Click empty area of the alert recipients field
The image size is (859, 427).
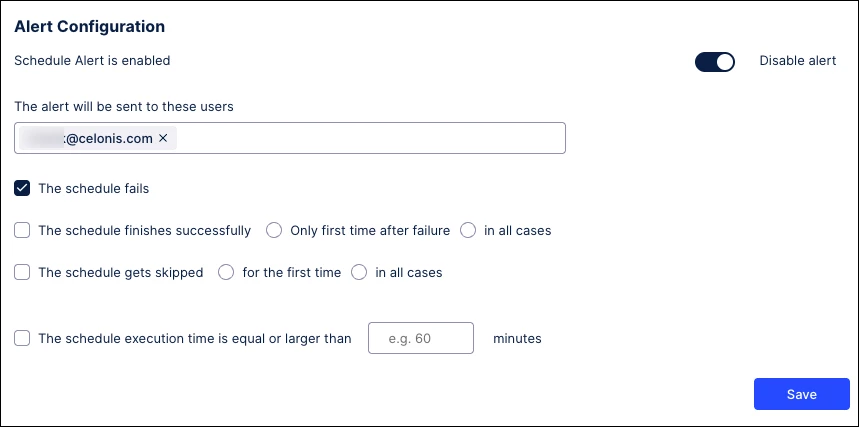(370, 138)
